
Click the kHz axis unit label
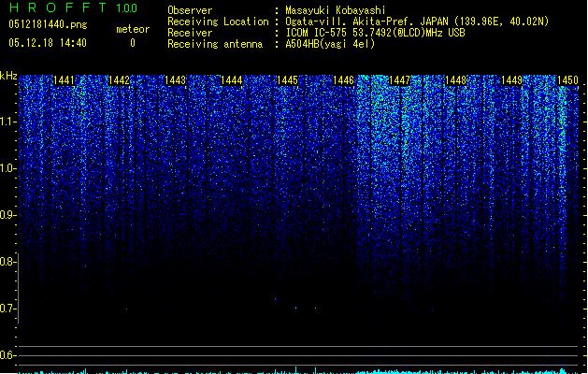pos(8,76)
